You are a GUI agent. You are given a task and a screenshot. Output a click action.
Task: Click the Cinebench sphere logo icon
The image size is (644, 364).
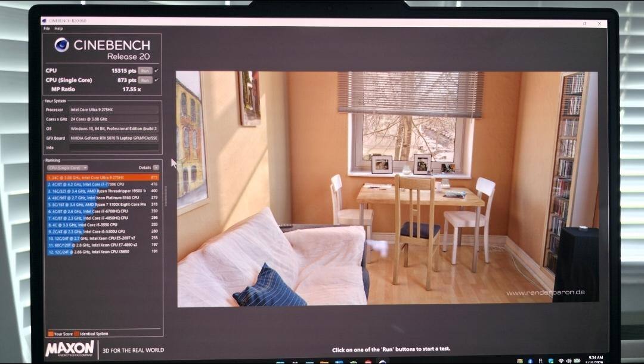pyautogui.click(x=61, y=45)
